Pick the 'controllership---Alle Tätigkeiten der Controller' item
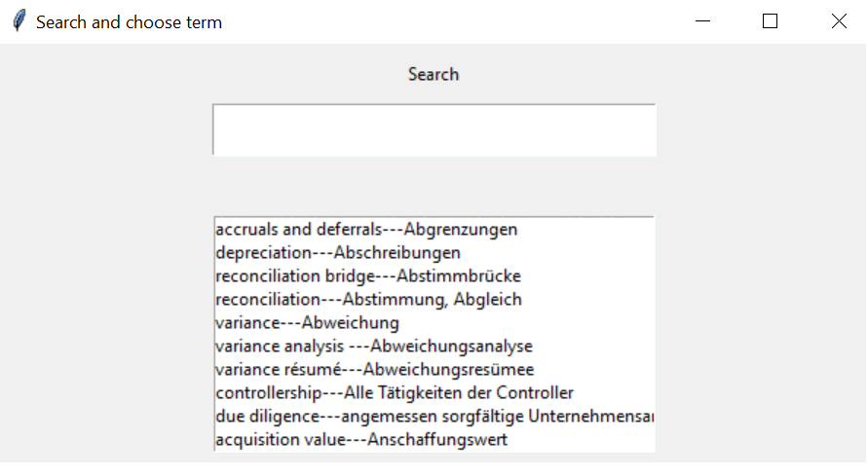 395,393
